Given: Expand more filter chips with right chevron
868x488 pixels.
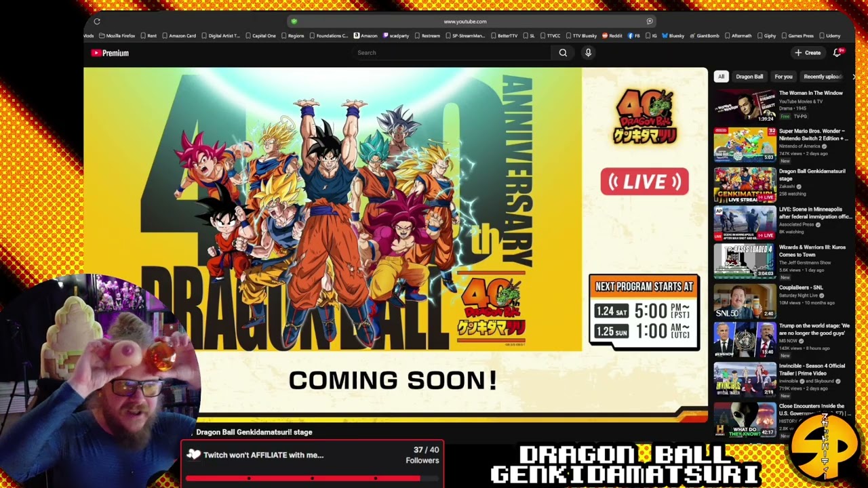Looking at the screenshot, I should point(853,77).
